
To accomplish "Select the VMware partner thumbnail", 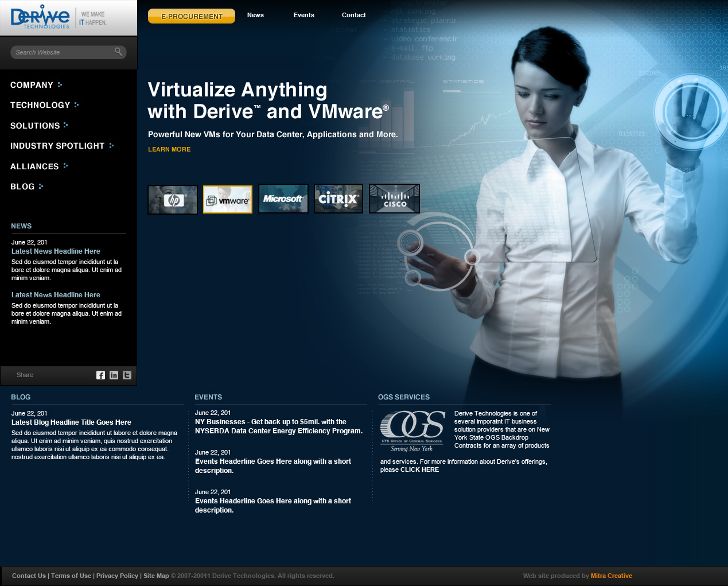I will tap(228, 200).
